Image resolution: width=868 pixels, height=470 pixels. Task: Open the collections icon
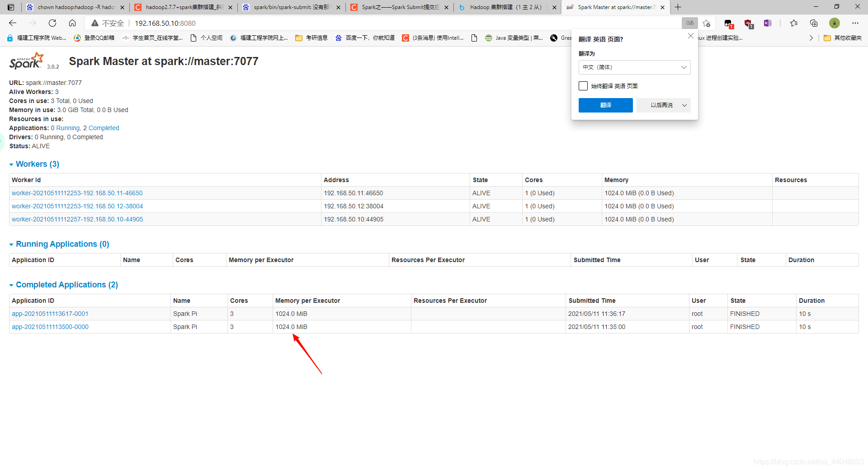[x=814, y=23]
